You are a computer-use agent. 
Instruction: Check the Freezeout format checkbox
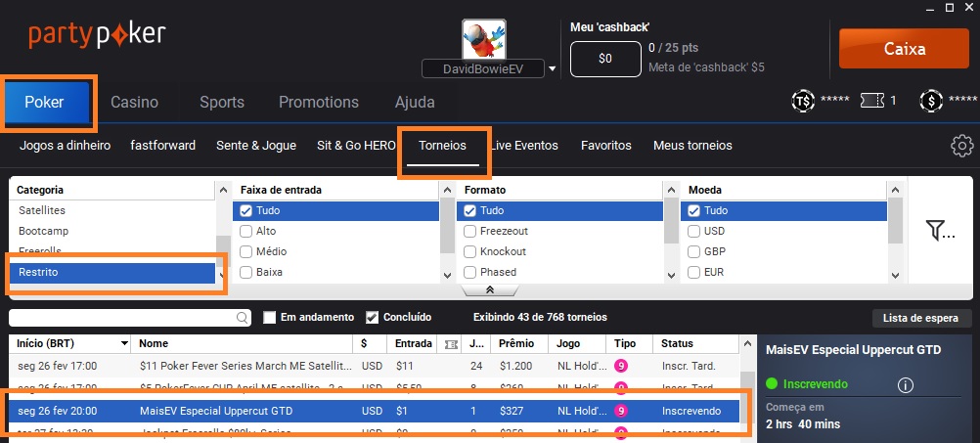469,231
